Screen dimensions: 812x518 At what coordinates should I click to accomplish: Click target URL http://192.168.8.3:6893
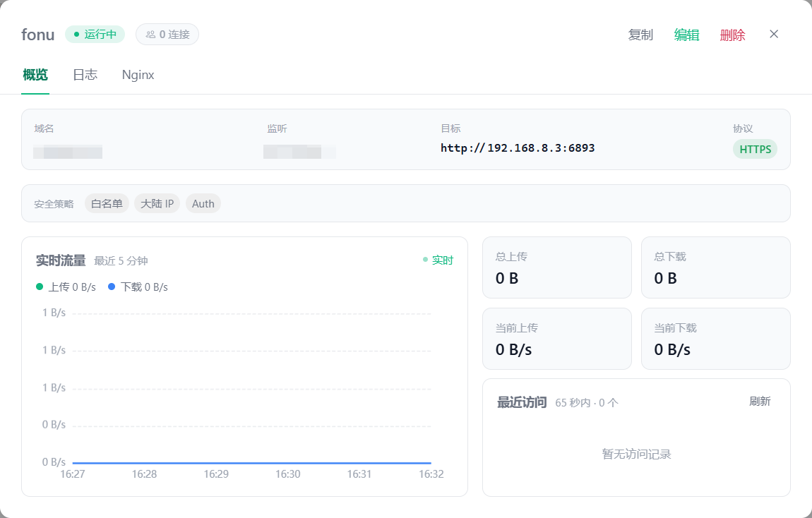tap(518, 148)
